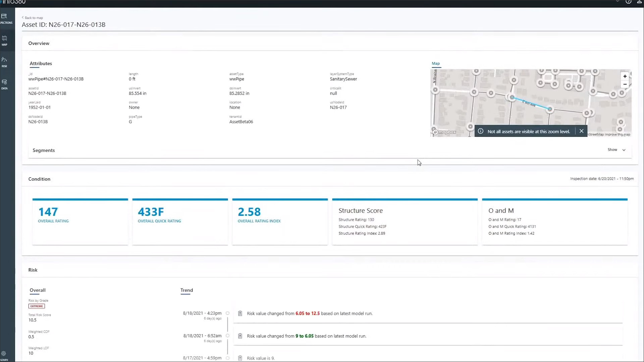
Task: Click the Condition section header
Action: tap(39, 179)
